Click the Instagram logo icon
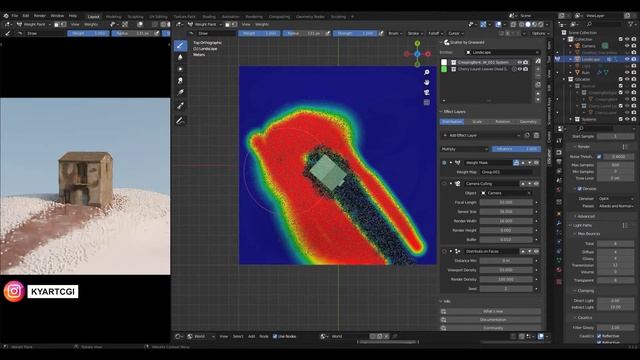The image size is (640, 360). point(14,291)
